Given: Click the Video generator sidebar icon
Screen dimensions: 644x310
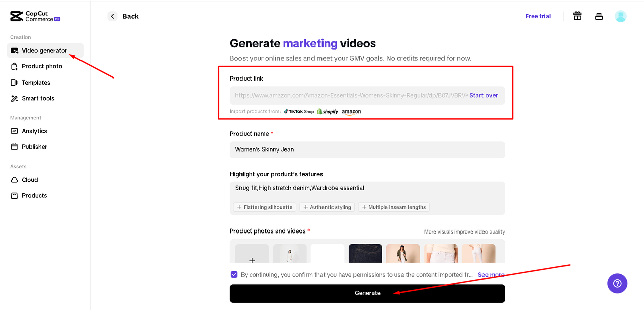Looking at the screenshot, I should [14, 51].
